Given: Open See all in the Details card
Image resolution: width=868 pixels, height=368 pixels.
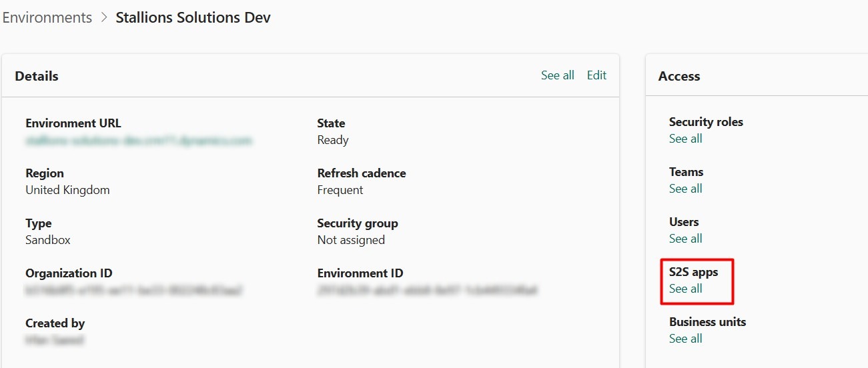Looking at the screenshot, I should [x=557, y=75].
